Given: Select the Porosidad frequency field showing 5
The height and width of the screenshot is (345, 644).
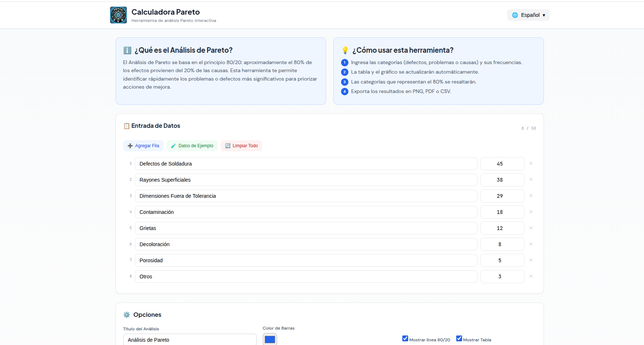Looking at the screenshot, I should tap(502, 260).
